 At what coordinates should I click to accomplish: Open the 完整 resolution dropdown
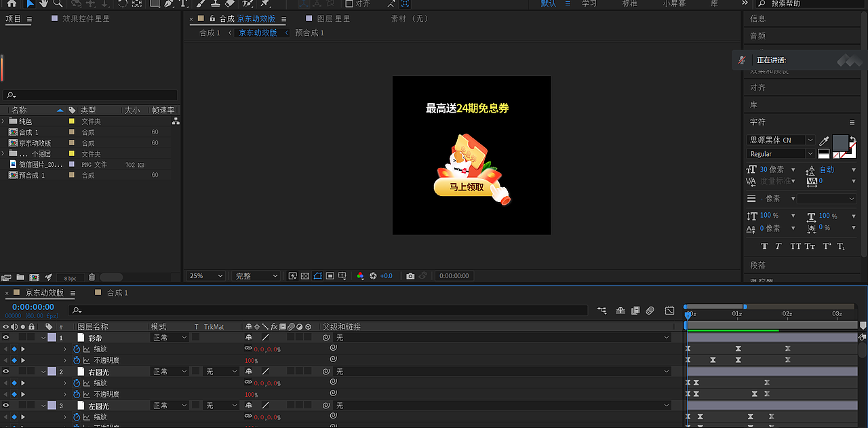[x=256, y=276]
